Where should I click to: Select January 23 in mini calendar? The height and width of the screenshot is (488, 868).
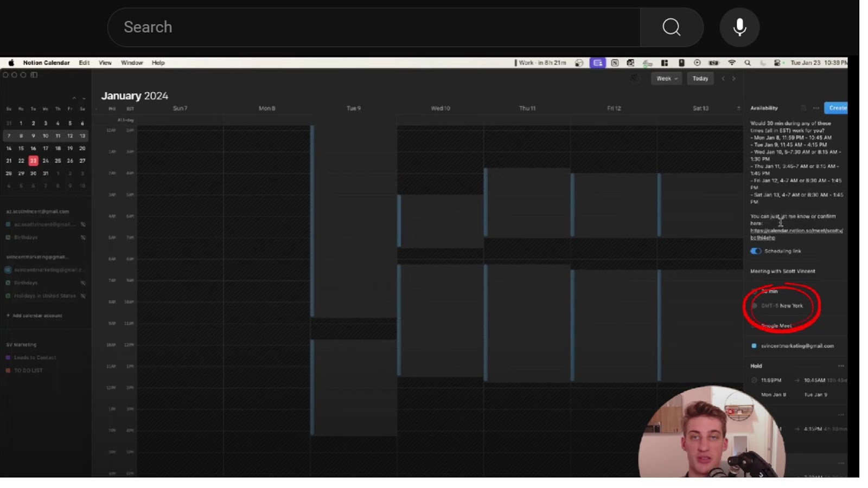tap(33, 160)
